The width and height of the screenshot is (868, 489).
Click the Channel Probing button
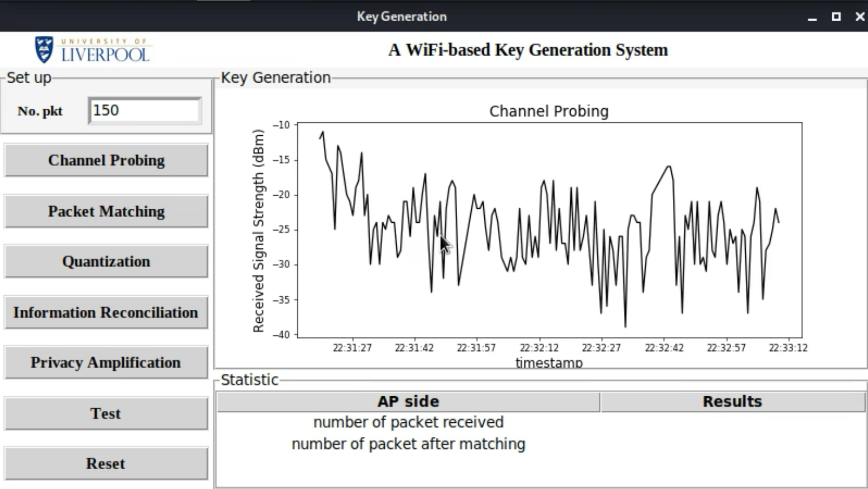tap(106, 160)
